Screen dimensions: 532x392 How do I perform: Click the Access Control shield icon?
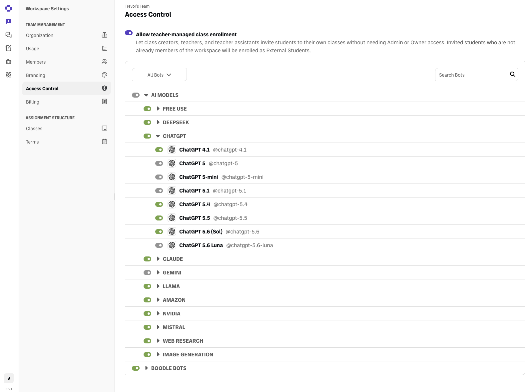(x=105, y=88)
